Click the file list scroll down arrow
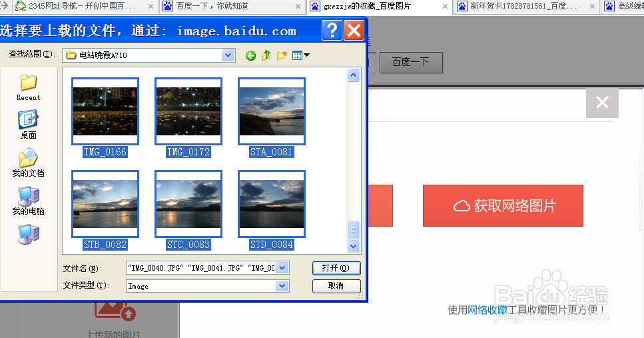 click(x=353, y=246)
